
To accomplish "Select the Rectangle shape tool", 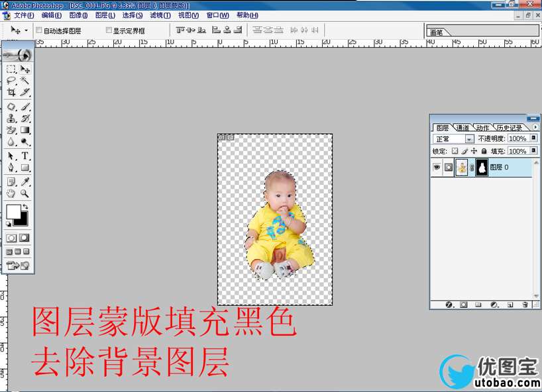I will [x=25, y=168].
